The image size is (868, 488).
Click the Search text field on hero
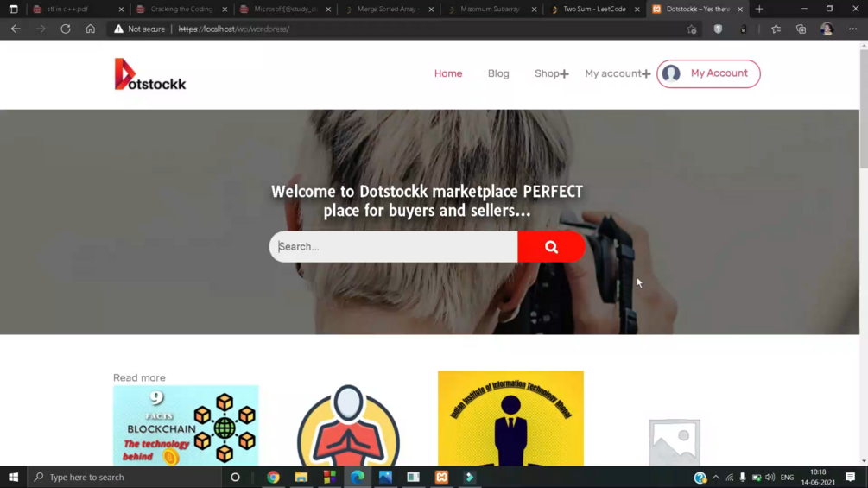click(x=394, y=247)
